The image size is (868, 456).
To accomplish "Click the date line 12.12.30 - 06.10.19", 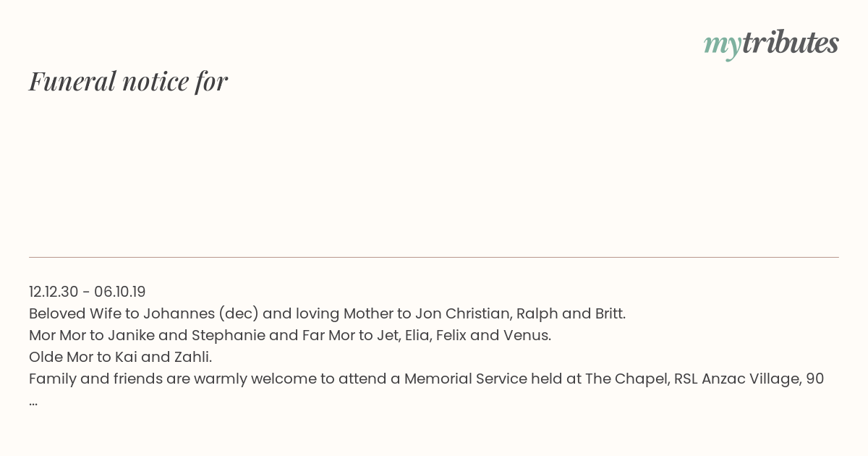I will (88, 292).
